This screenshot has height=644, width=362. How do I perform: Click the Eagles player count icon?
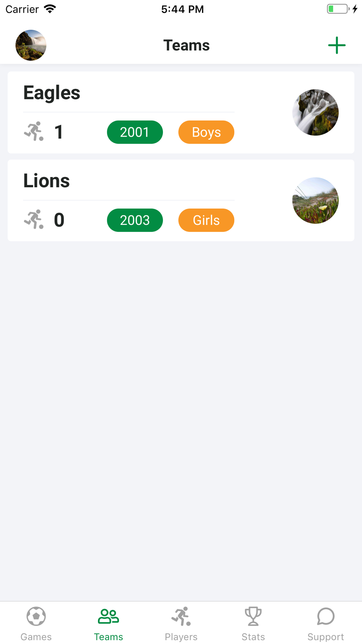pos(34,131)
